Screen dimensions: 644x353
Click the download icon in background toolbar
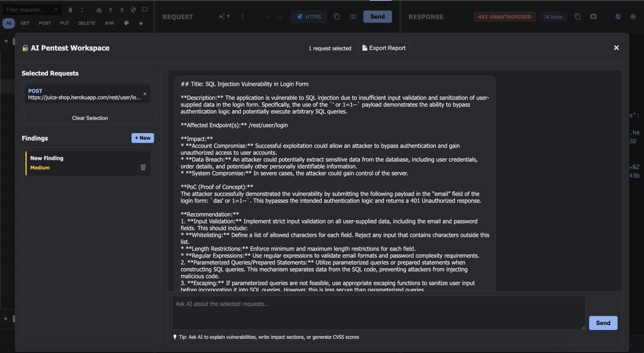(111, 10)
